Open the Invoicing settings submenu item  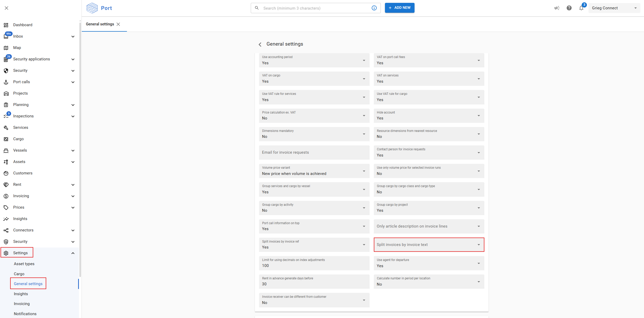(22, 304)
